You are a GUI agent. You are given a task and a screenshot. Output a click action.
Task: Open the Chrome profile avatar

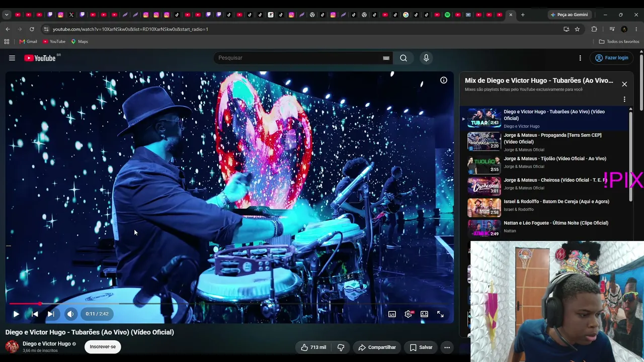pos(624,29)
